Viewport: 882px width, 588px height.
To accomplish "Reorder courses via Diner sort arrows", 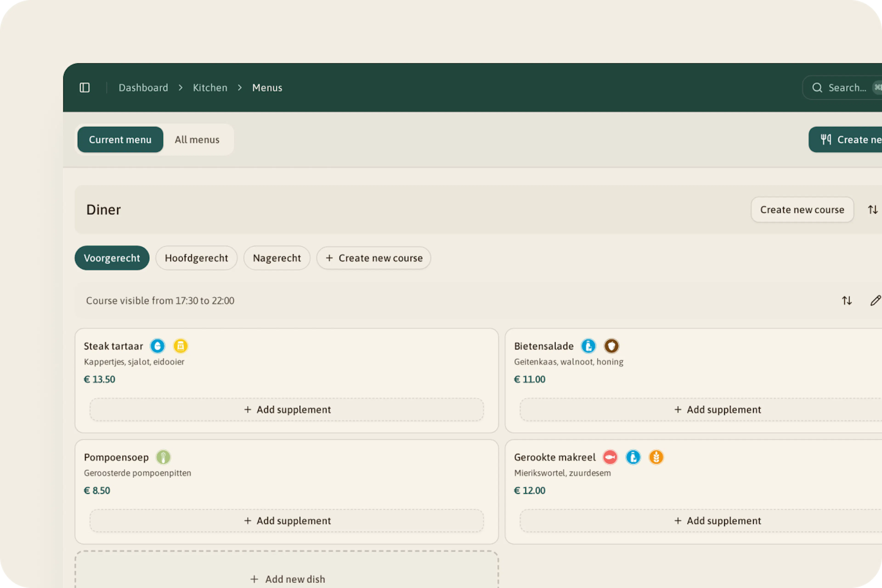I will [x=873, y=210].
